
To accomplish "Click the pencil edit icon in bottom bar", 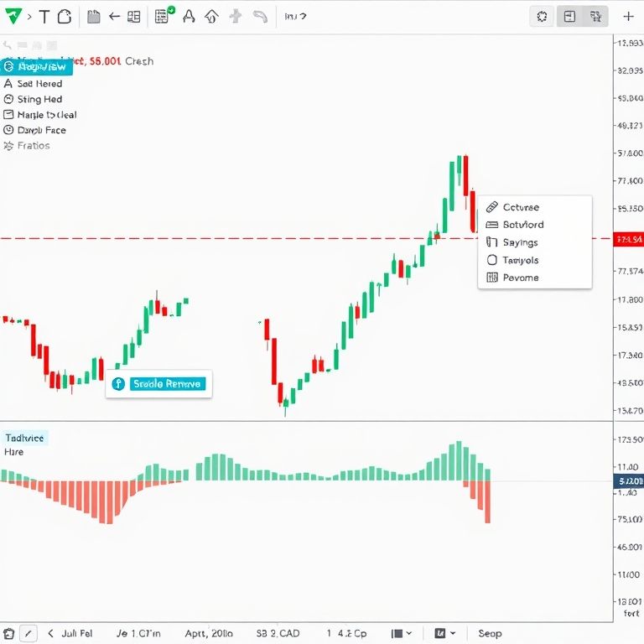I will pos(28,634).
